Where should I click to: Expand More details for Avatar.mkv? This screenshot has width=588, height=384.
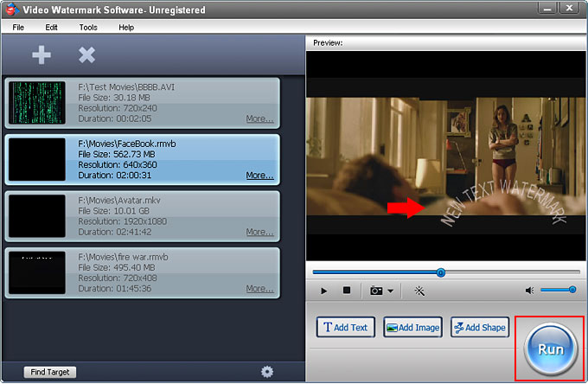(259, 232)
